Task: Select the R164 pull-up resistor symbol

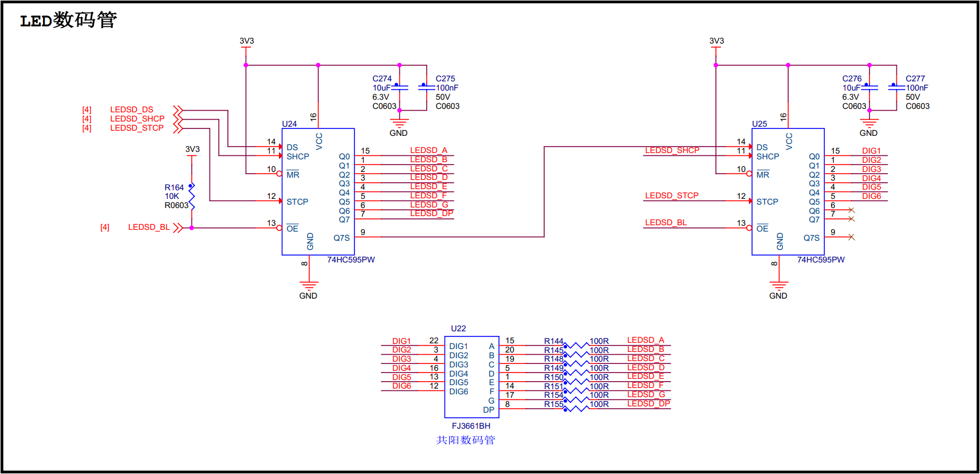Action: pyautogui.click(x=192, y=197)
